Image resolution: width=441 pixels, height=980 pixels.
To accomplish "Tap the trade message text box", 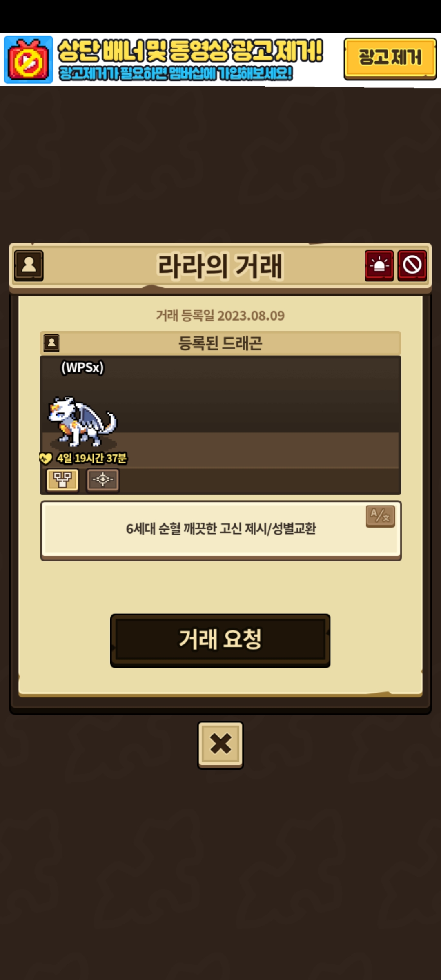I will 221,530.
